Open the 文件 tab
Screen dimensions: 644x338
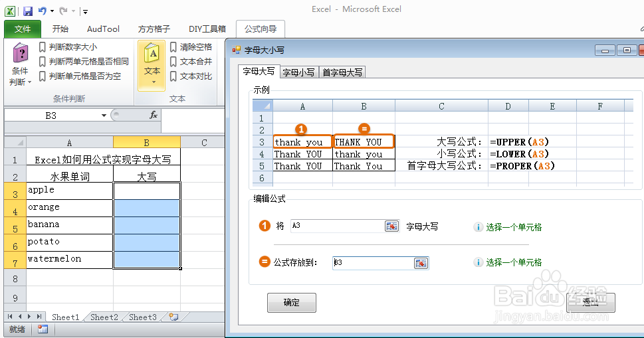tap(23, 29)
